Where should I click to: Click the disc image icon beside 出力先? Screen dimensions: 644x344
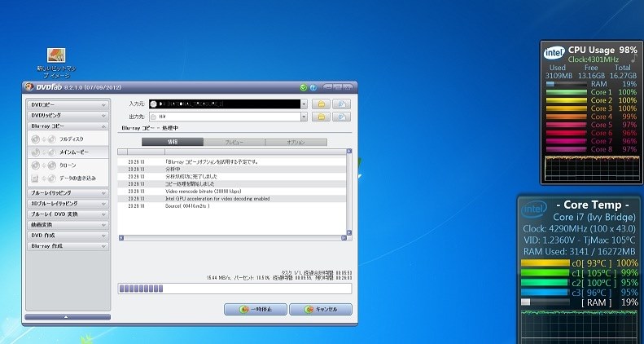point(342,117)
